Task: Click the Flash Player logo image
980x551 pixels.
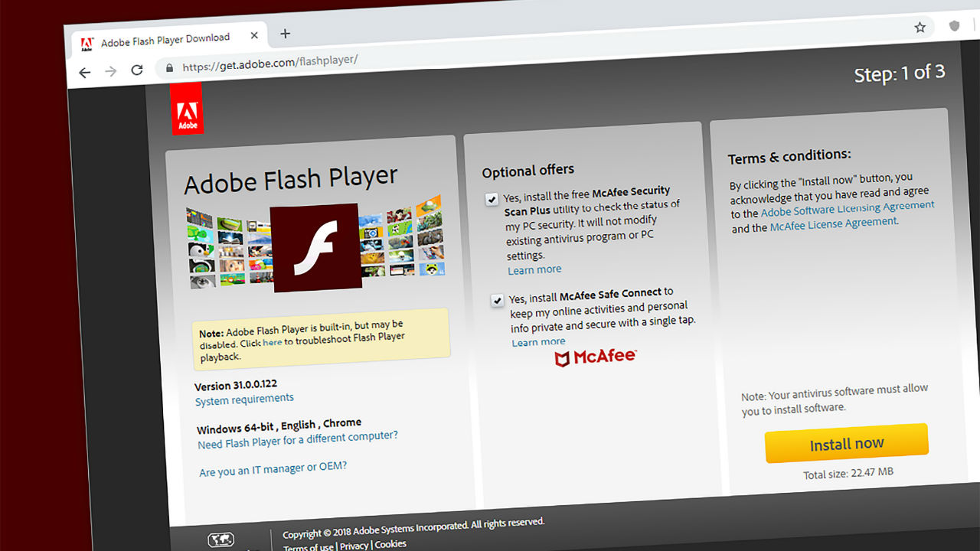Action: click(x=317, y=246)
